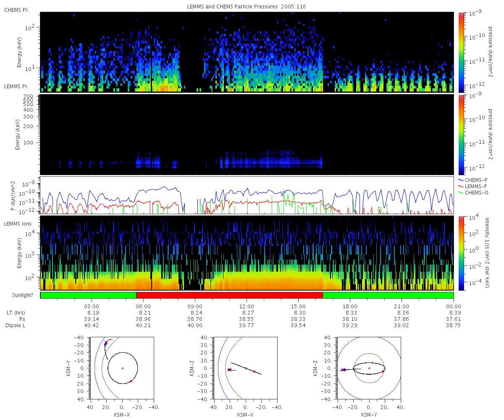Click the KSM-X versus KSM-Y orbit plot

tap(122, 368)
